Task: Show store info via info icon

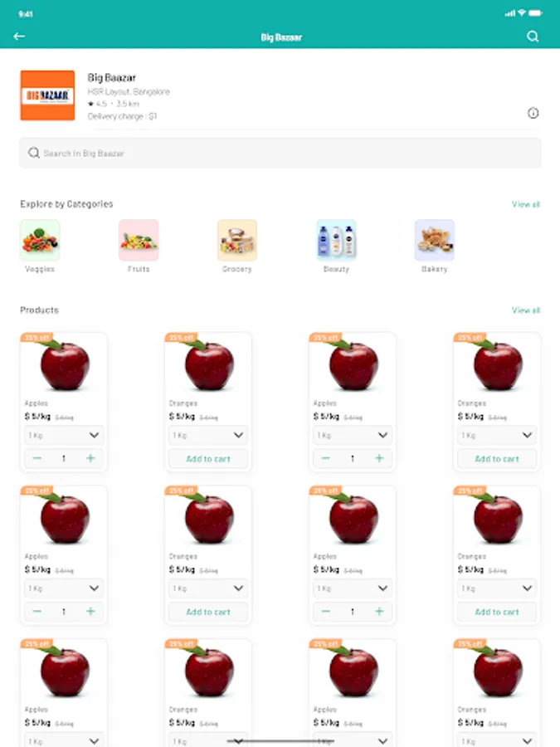Action: (533, 113)
